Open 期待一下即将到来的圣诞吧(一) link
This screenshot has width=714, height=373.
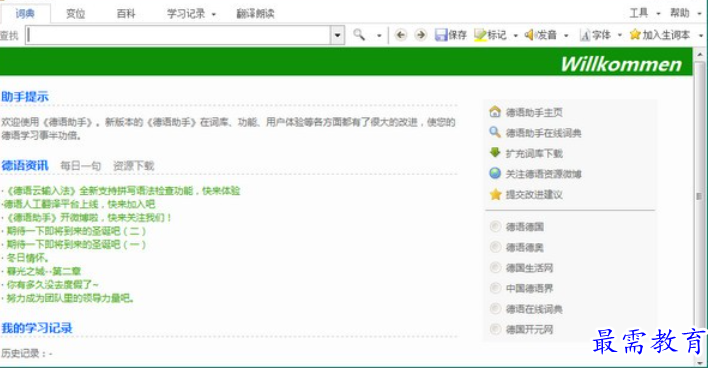coord(76,245)
